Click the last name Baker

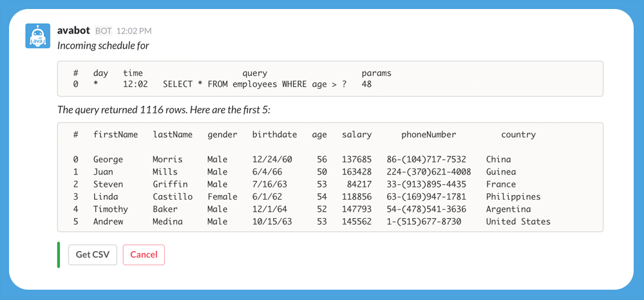tap(165, 209)
